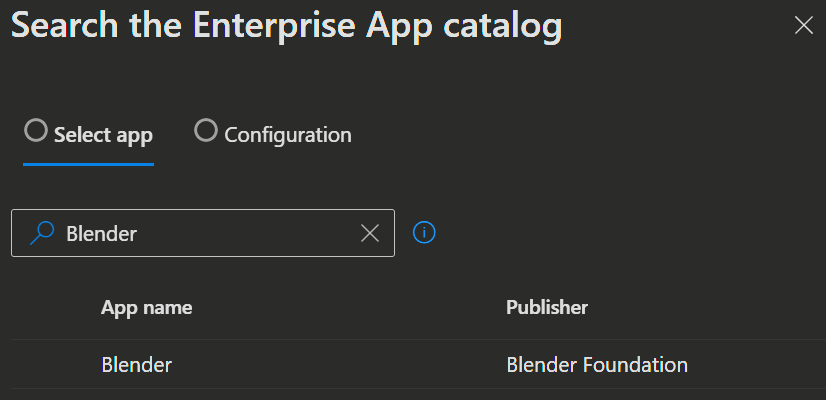
Task: Open the blue info icon beside the search box
Action: pos(424,232)
